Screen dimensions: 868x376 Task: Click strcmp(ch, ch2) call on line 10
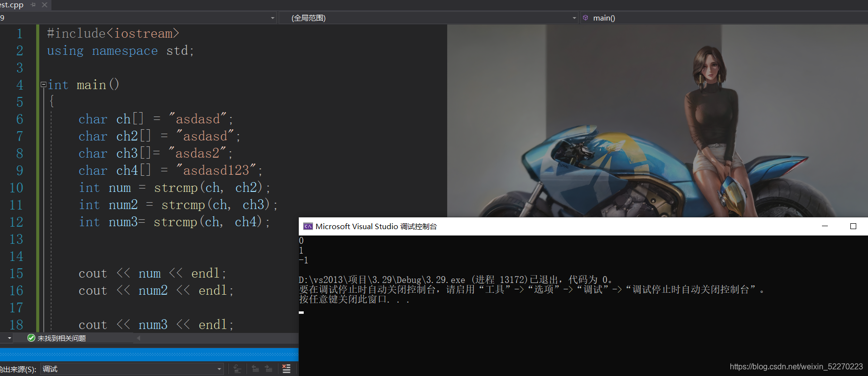click(209, 188)
